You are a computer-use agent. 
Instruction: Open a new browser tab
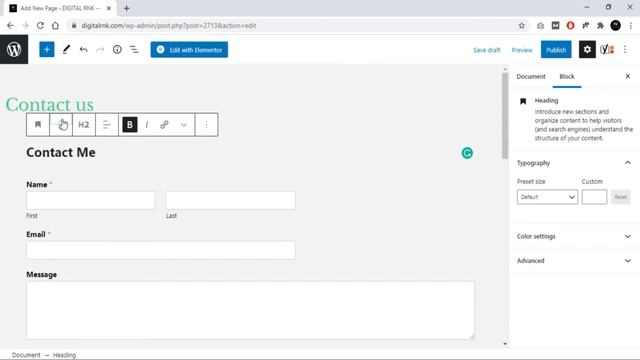[127, 8]
